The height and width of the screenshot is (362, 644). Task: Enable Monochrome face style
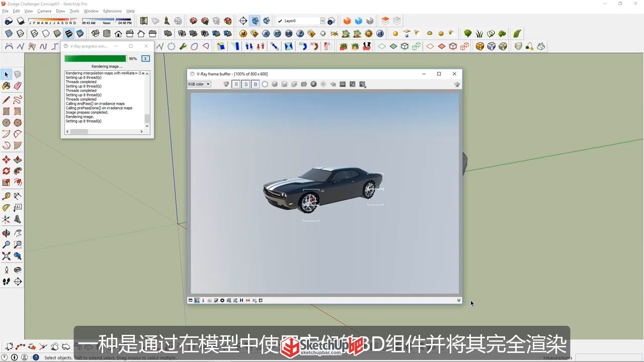click(x=80, y=34)
